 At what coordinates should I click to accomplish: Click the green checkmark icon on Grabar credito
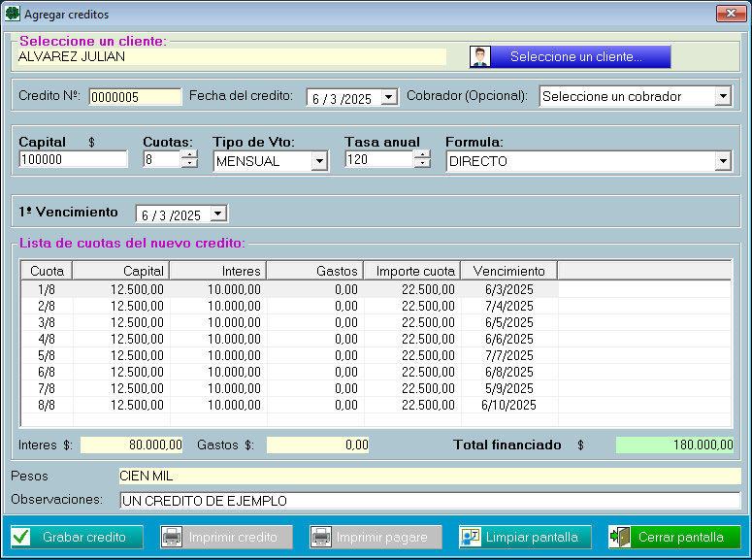point(21,537)
